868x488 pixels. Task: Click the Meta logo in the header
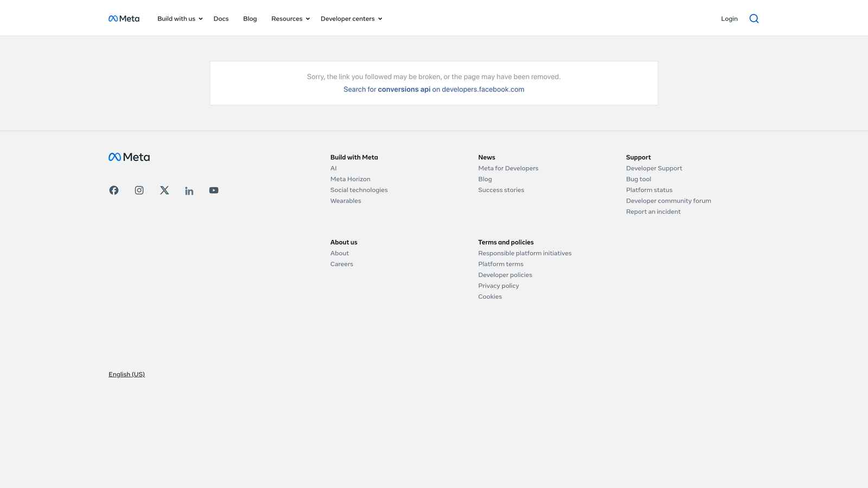pos(123,18)
